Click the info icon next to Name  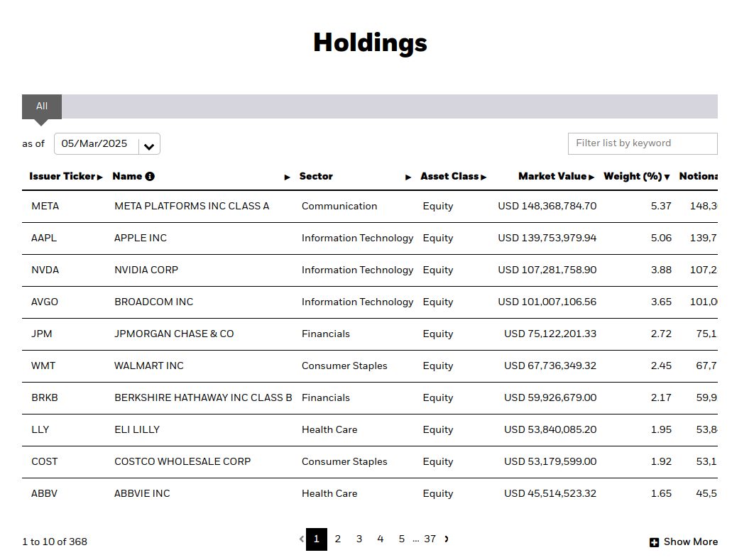[x=150, y=177]
